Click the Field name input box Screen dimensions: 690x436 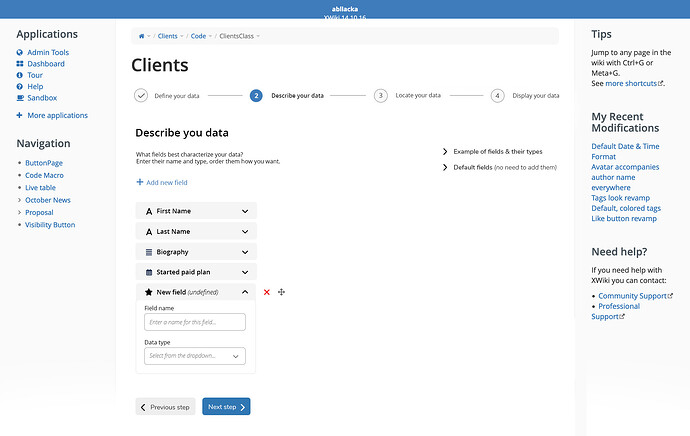[x=195, y=322]
